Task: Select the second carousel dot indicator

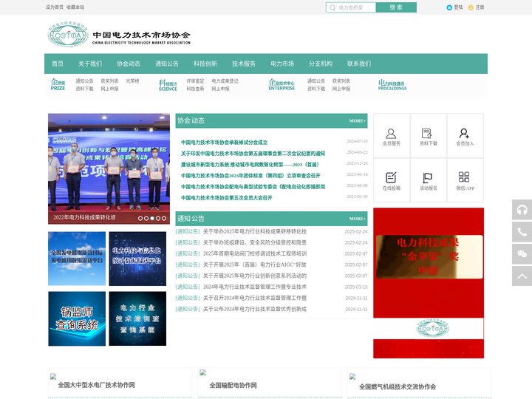Action: pyautogui.click(x=146, y=218)
